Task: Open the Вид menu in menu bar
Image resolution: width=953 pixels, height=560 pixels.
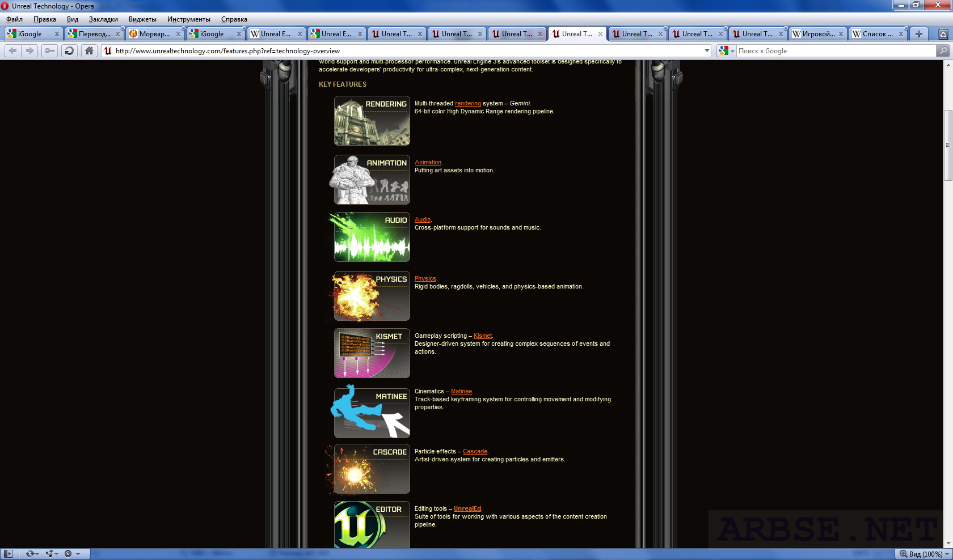Action: (73, 19)
